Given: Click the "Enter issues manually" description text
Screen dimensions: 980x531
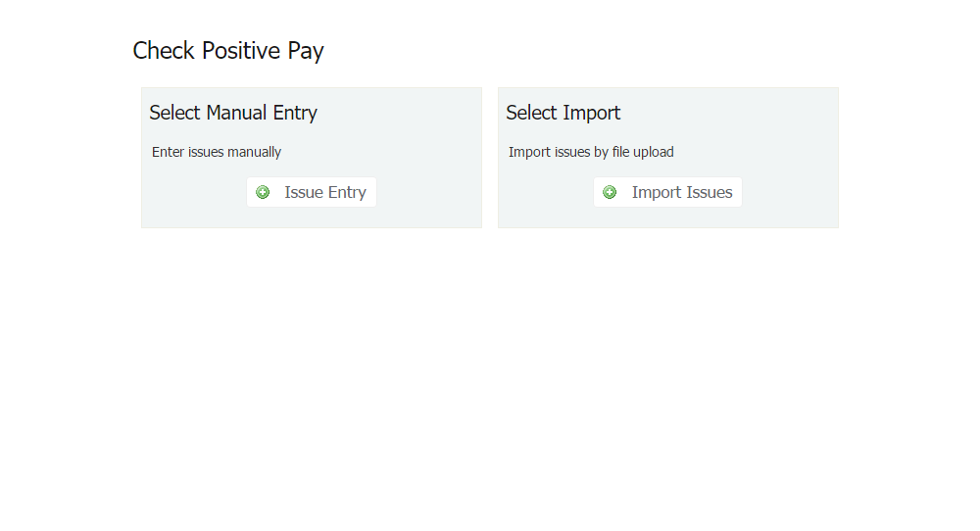Looking at the screenshot, I should [x=217, y=152].
